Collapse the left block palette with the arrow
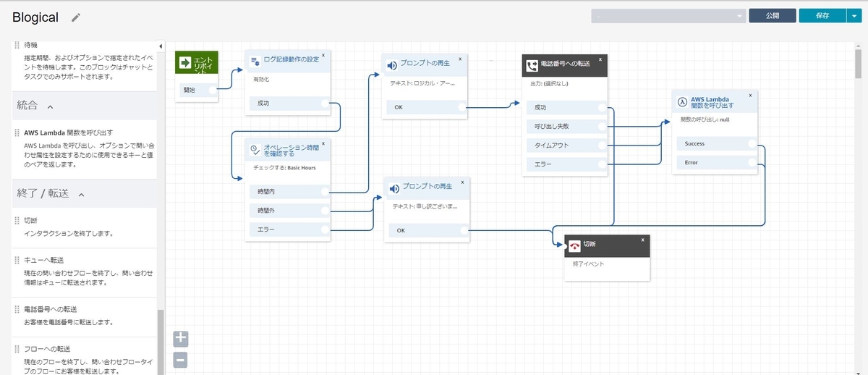868x375 pixels. coord(161,45)
